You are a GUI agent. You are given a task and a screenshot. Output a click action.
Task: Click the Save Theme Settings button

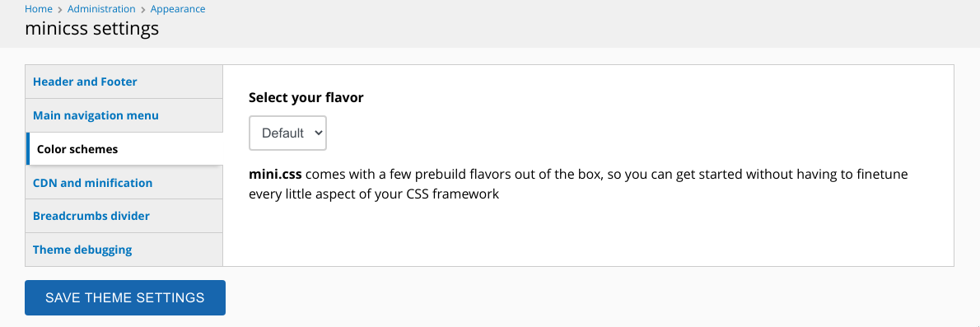pos(125,297)
